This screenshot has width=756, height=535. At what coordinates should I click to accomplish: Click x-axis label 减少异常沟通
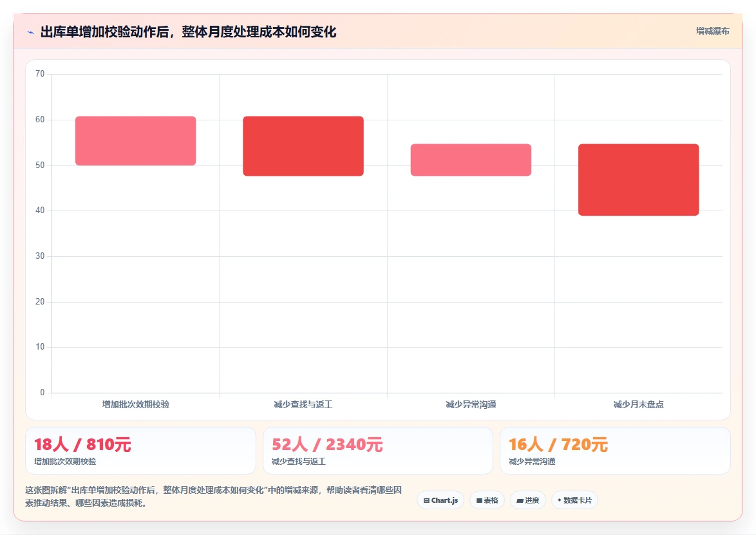tap(471, 404)
